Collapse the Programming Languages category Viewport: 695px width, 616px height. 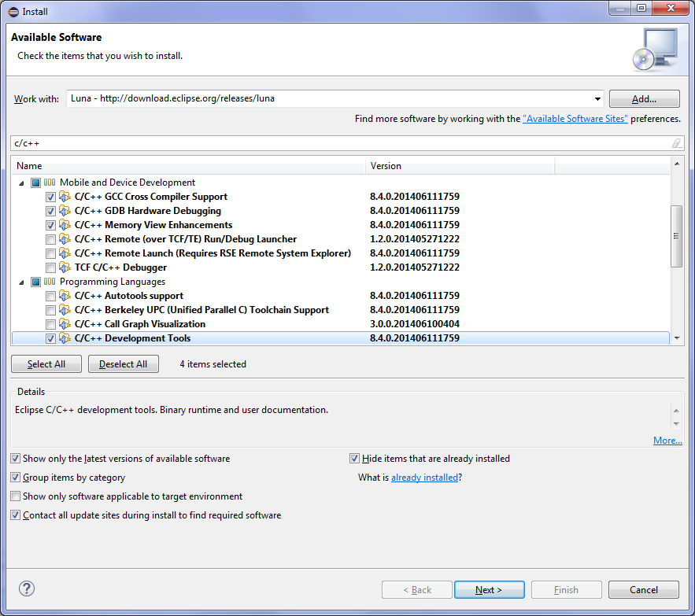click(21, 282)
